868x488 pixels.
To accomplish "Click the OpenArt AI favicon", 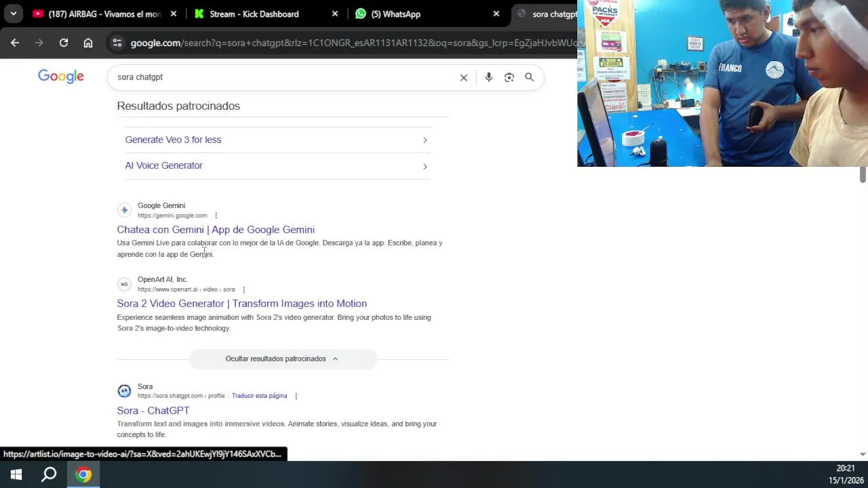I will tap(124, 284).
